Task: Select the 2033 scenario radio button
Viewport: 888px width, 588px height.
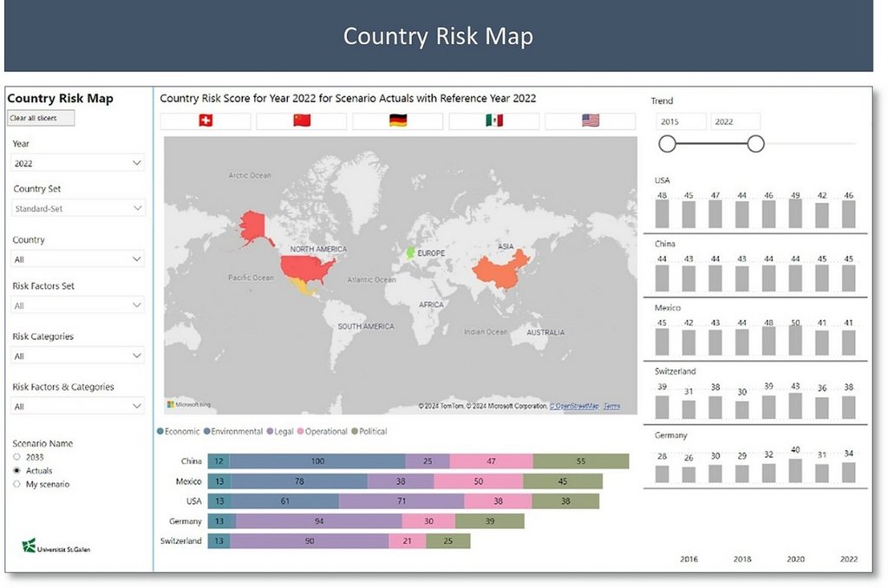Action: pyautogui.click(x=16, y=457)
